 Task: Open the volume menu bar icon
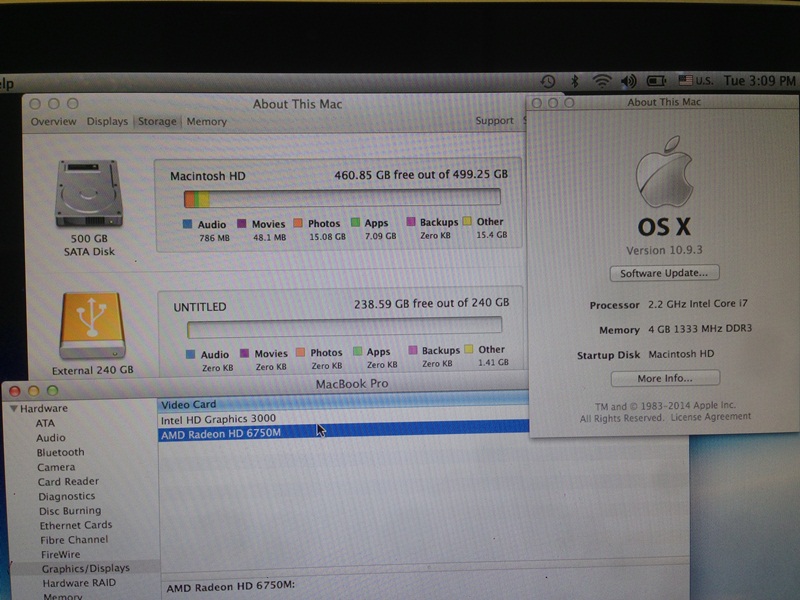pyautogui.click(x=629, y=81)
